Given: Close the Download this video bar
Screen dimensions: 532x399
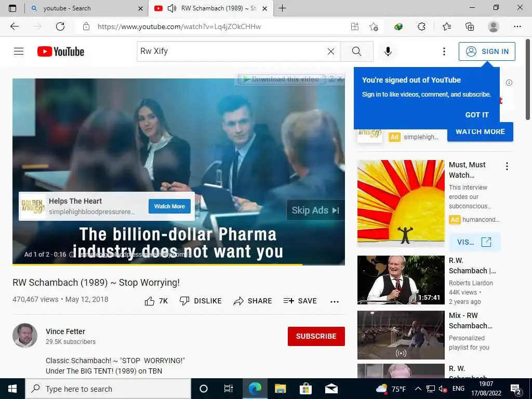Looking at the screenshot, I should (x=340, y=79).
